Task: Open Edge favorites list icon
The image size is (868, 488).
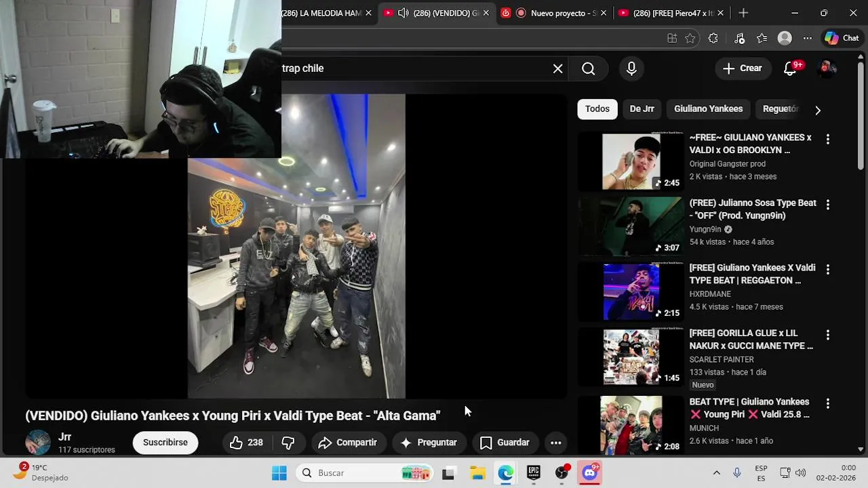Action: point(762,39)
